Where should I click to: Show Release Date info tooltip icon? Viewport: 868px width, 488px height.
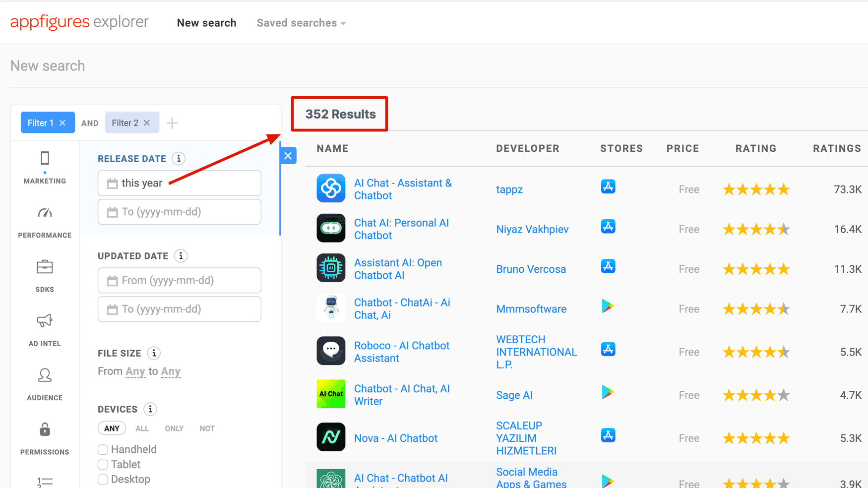(x=179, y=159)
